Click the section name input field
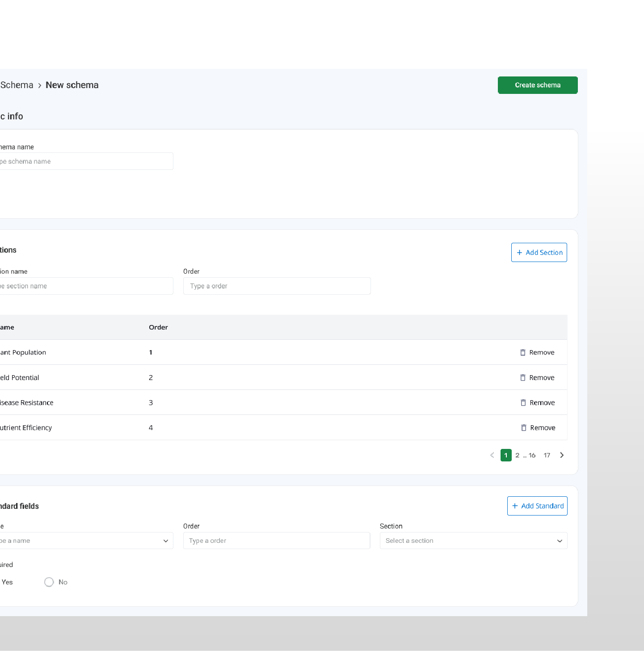Viewport: 644px width, 651px height. 85,286
